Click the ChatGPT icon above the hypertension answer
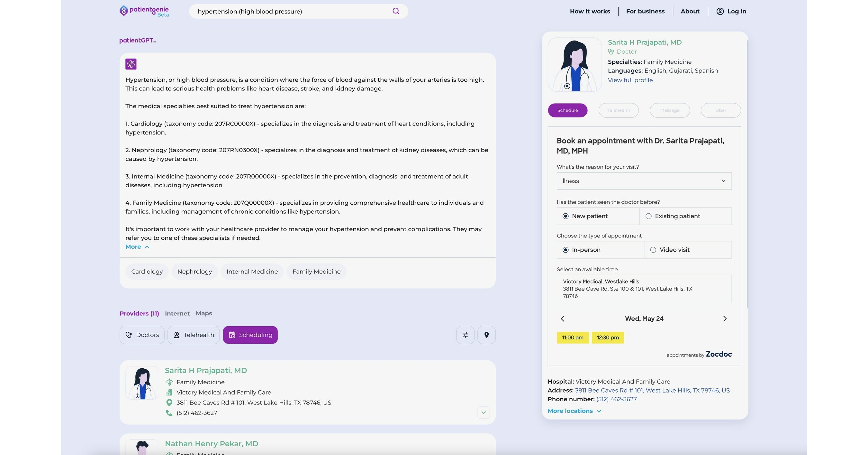868x455 pixels. (131, 64)
